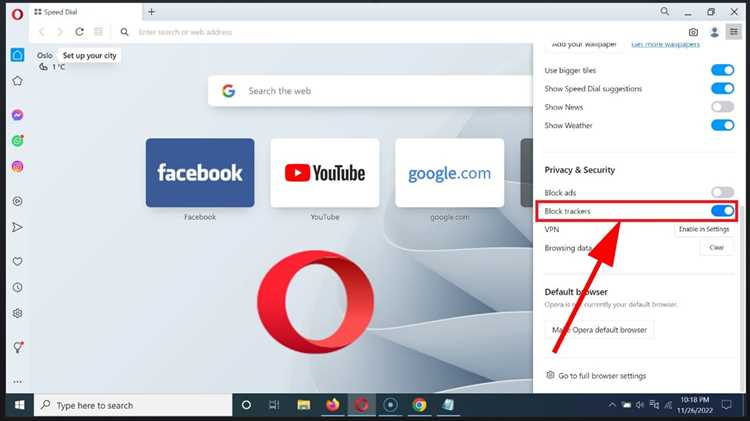Show hidden system tray icons chevron
The image size is (750, 421).
[x=612, y=405]
